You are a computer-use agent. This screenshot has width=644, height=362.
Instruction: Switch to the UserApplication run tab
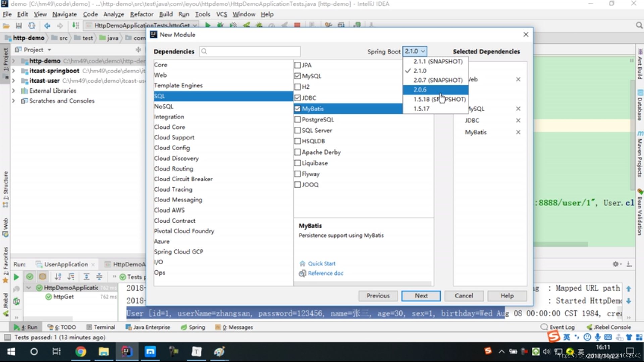pyautogui.click(x=66, y=264)
